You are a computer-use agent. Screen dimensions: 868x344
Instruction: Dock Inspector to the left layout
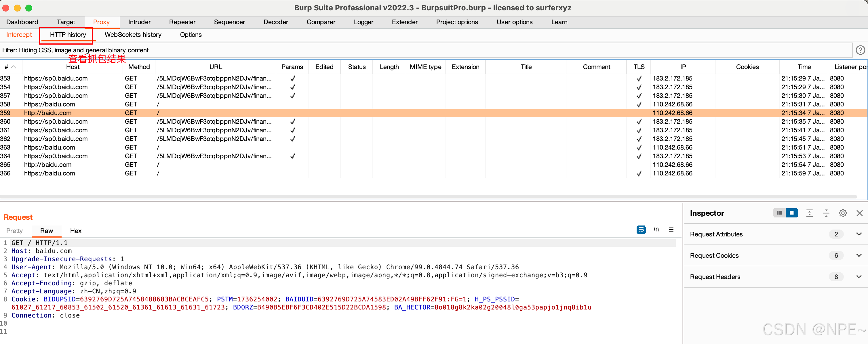tap(779, 213)
